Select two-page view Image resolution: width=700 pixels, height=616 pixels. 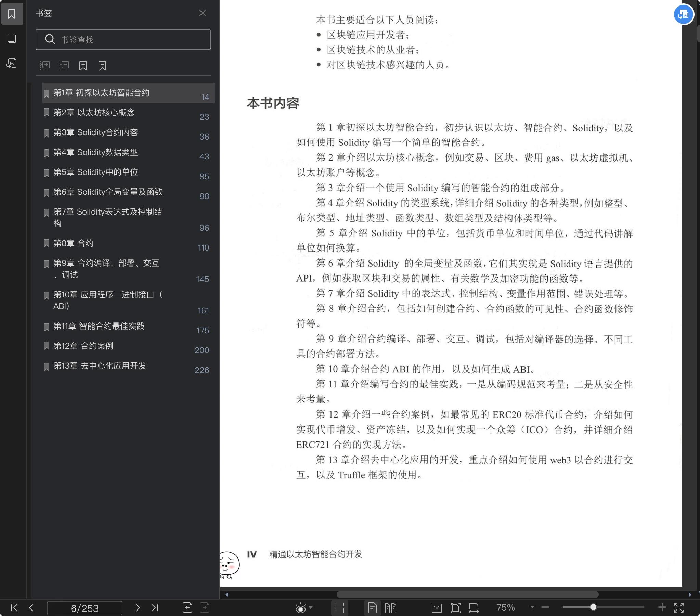pos(390,608)
